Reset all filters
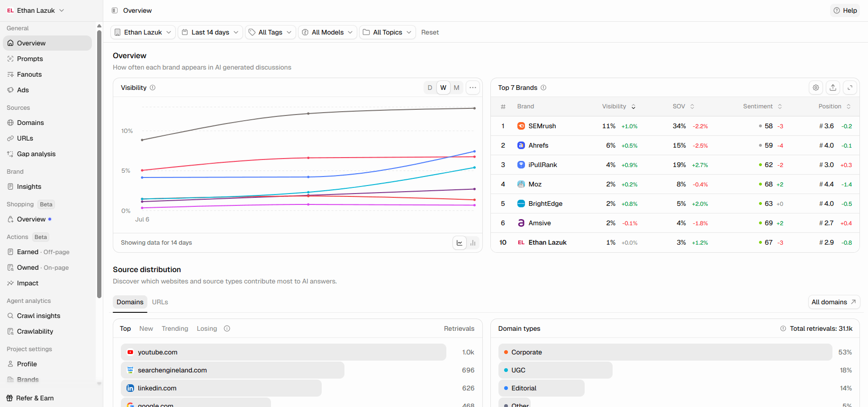 430,32
